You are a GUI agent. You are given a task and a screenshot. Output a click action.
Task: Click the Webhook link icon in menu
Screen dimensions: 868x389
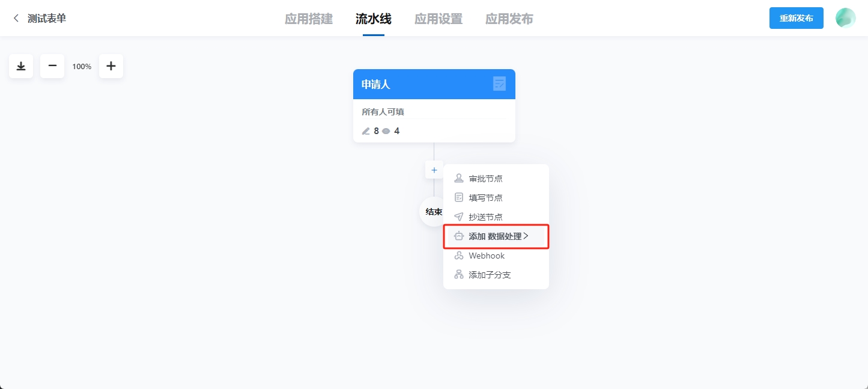[x=458, y=255]
